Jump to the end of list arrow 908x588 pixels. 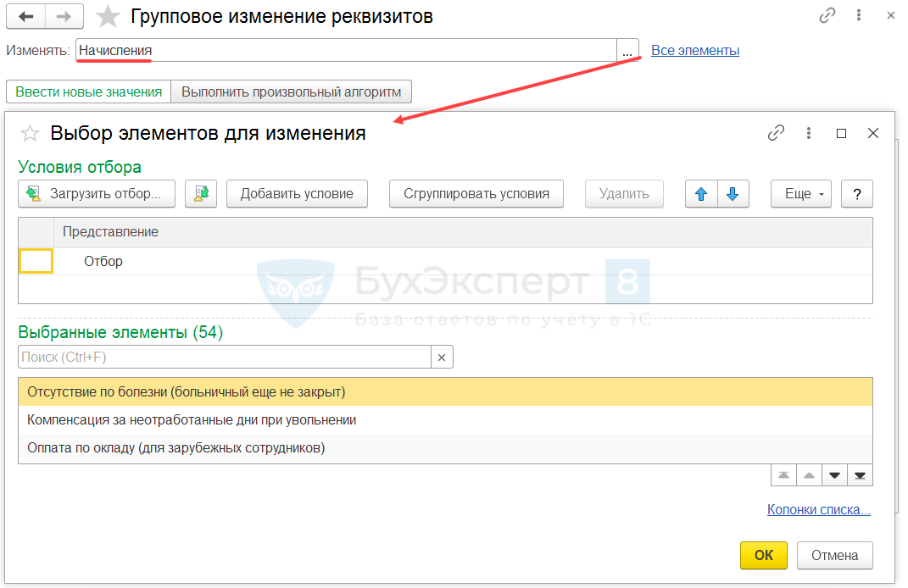pyautogui.click(x=860, y=475)
